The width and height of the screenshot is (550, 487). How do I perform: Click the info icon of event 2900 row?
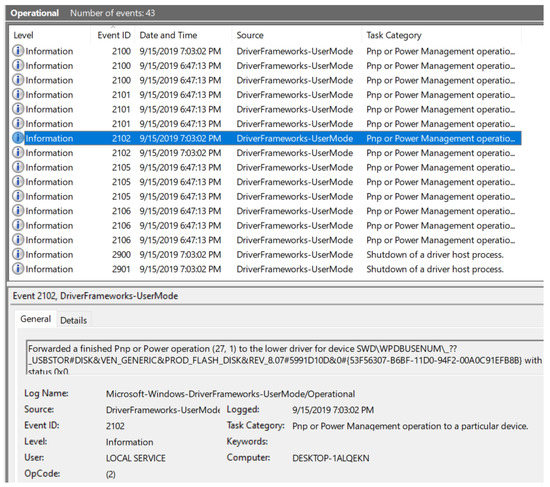pyautogui.click(x=18, y=254)
